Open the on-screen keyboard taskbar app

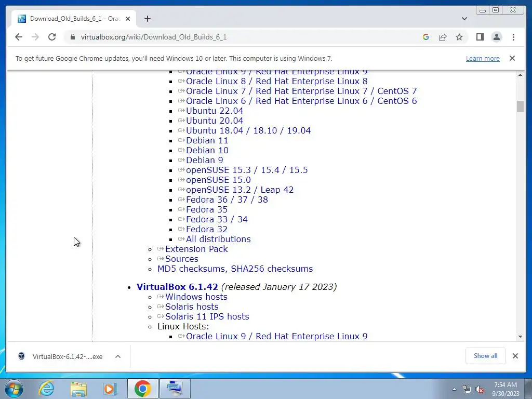(175, 389)
